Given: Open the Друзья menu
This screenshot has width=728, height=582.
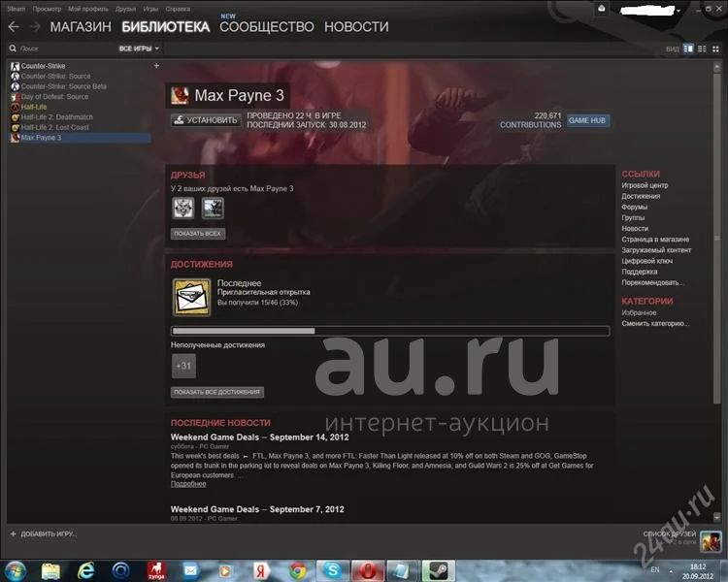Looking at the screenshot, I should tap(125, 9).
